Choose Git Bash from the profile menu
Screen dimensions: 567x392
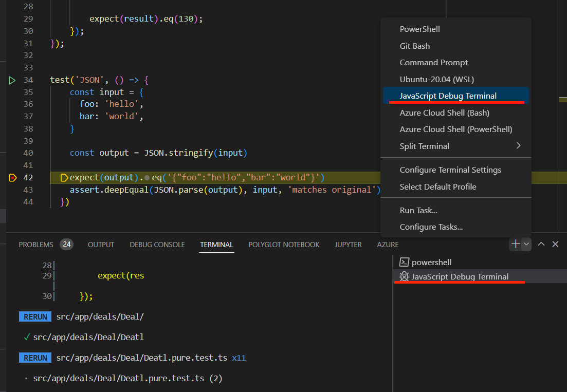414,45
